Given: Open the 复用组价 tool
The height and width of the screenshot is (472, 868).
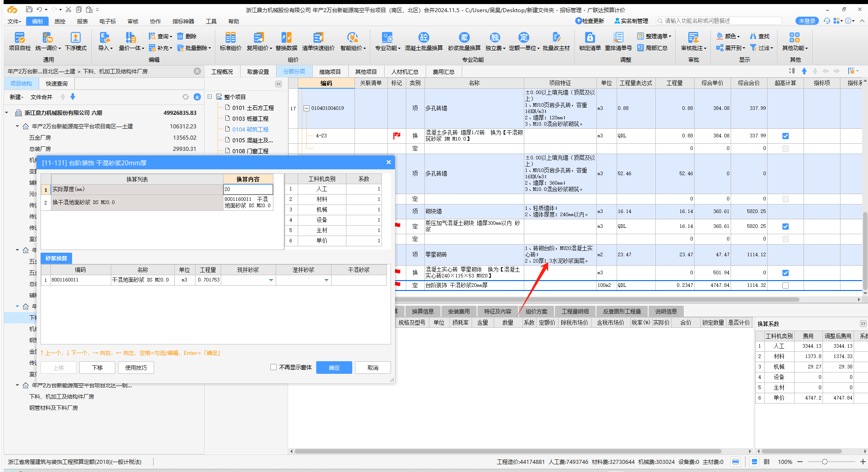Looking at the screenshot, I should click(x=259, y=41).
